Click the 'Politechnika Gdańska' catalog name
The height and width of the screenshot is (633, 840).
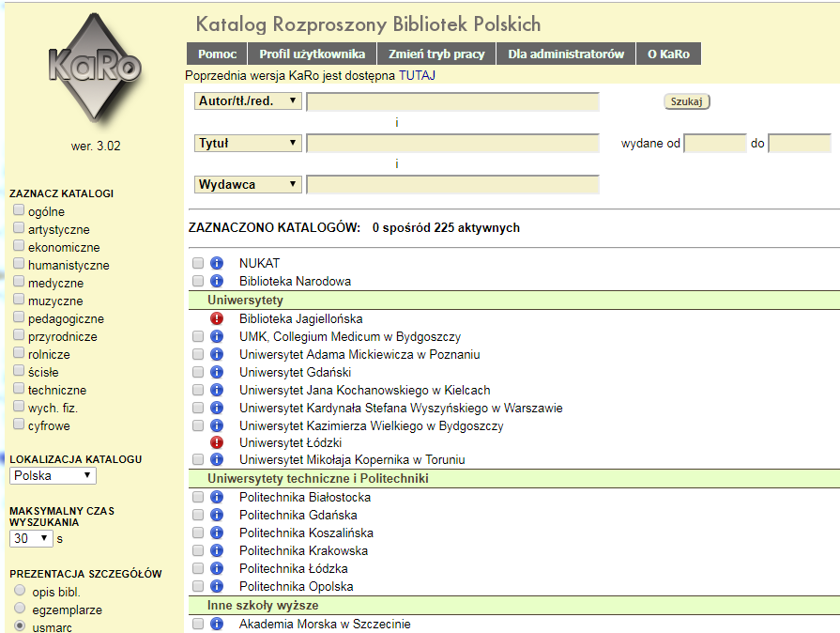click(298, 515)
